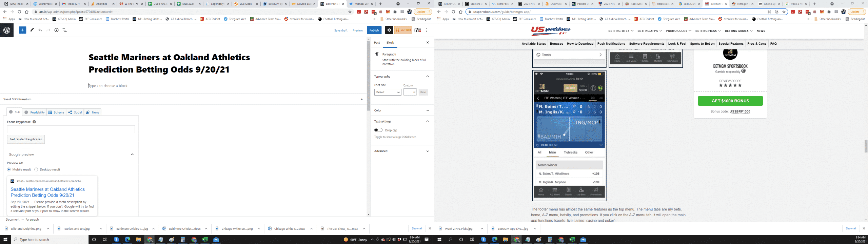This screenshot has height=244, width=868.
Task: Open the News menu item on US Sportsbonus
Action: click(x=761, y=31)
